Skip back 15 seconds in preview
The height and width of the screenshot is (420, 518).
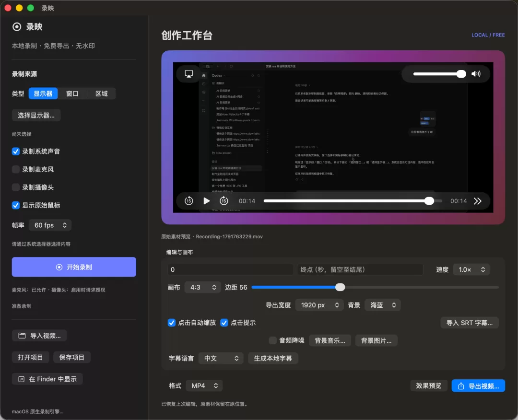pyautogui.click(x=188, y=201)
